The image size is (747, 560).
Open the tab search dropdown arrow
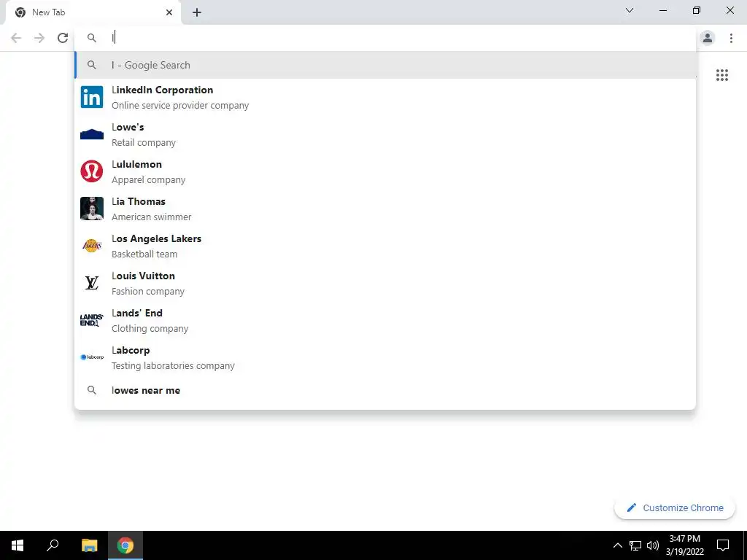(630, 10)
